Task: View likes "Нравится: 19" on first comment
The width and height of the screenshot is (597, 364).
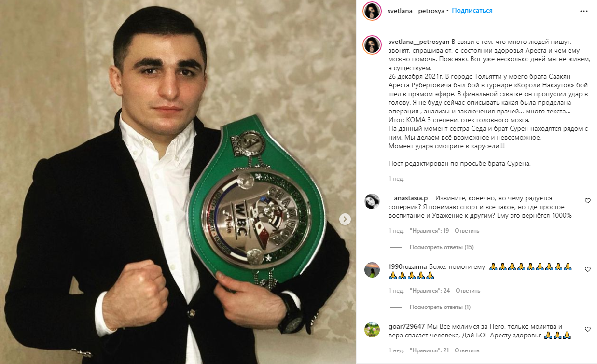Action: (x=430, y=231)
